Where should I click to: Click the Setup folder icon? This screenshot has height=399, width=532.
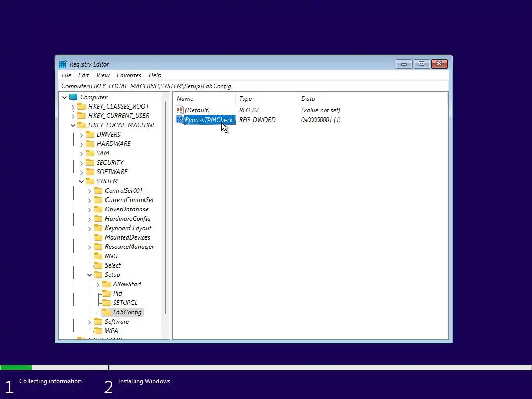(x=98, y=275)
